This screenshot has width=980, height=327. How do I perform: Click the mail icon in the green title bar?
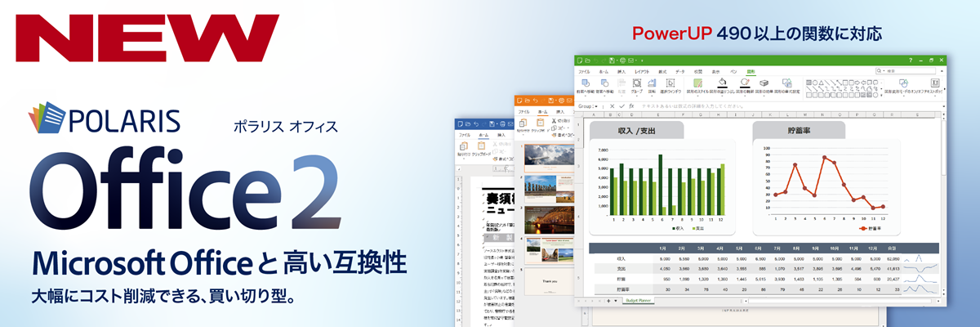click(630, 60)
